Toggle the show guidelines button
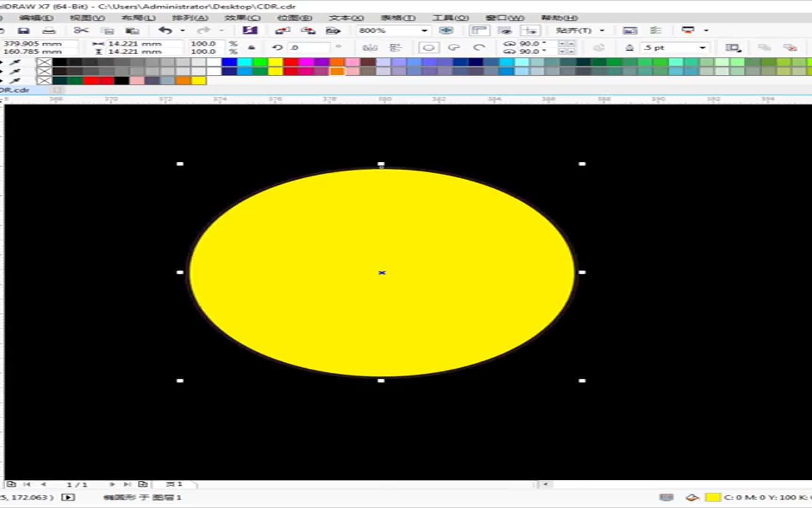This screenshot has width=812, height=508. point(531,31)
